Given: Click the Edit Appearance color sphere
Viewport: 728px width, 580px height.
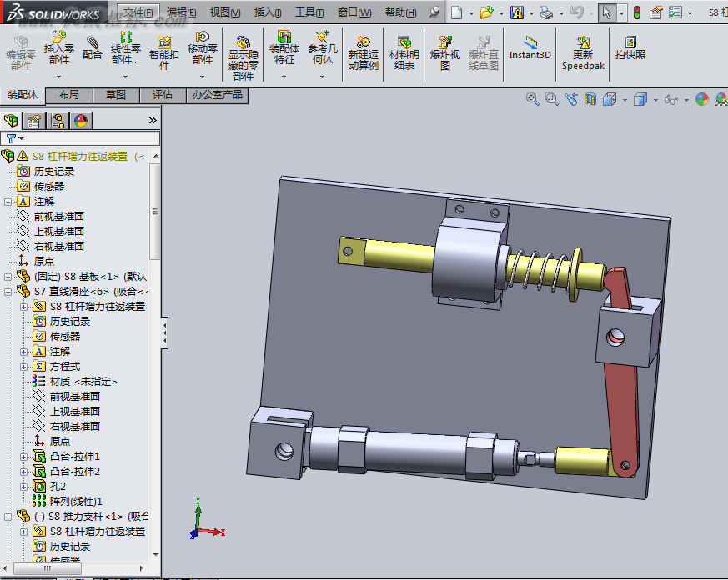Looking at the screenshot, I should pos(702,99).
